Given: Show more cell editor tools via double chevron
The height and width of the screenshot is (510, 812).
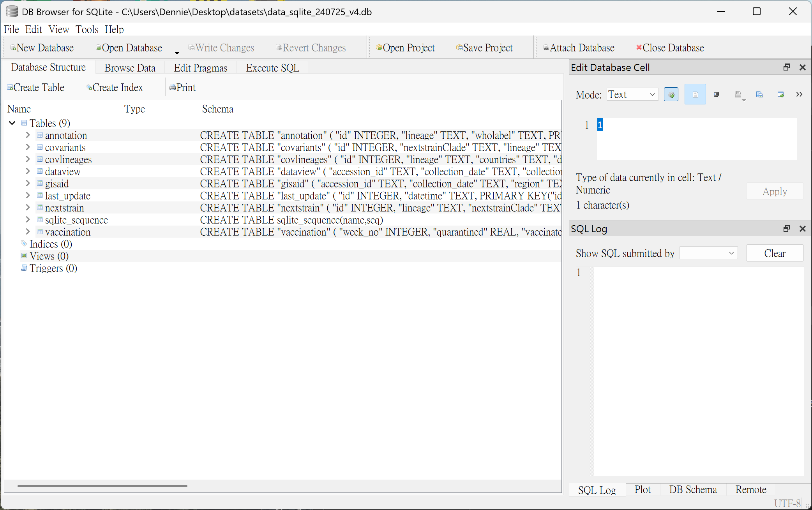Looking at the screenshot, I should point(799,95).
